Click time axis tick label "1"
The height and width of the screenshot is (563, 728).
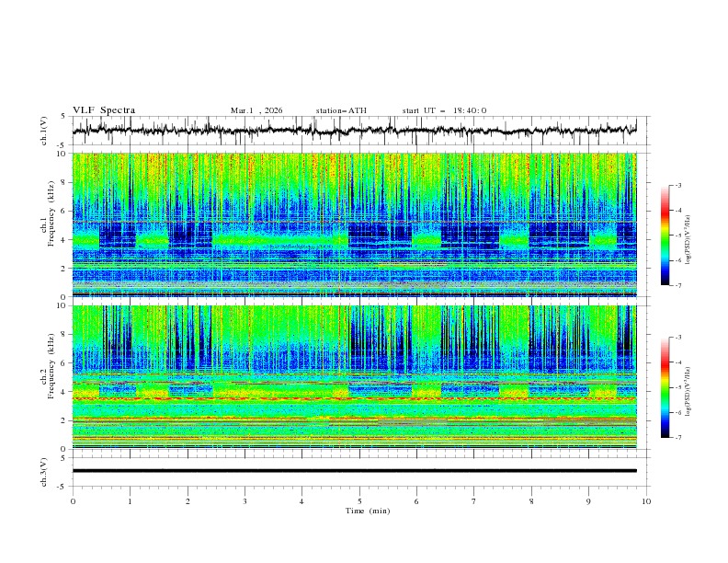(130, 501)
